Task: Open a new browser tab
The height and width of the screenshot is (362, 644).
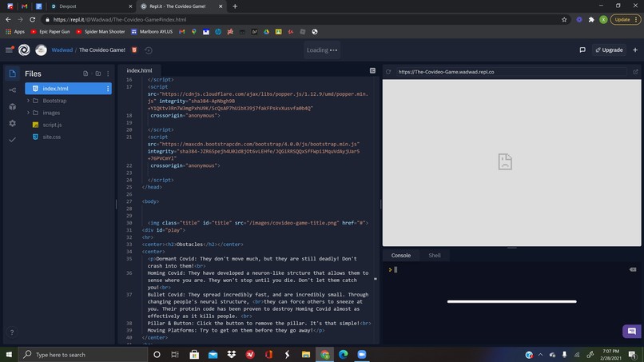Action: click(x=235, y=6)
